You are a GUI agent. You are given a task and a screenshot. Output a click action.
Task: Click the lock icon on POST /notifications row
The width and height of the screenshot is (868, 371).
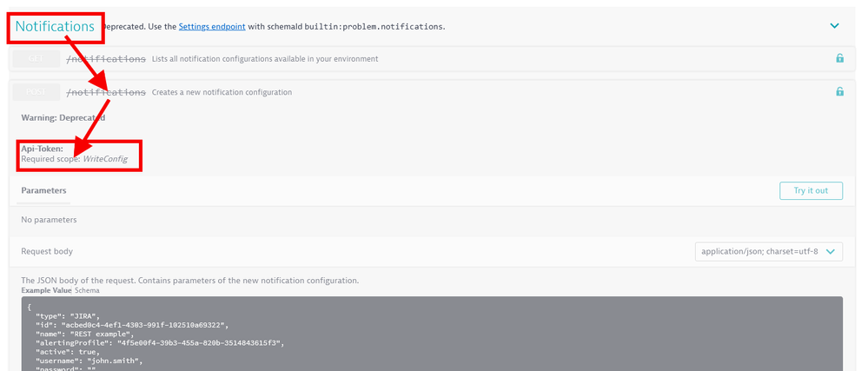[839, 92]
